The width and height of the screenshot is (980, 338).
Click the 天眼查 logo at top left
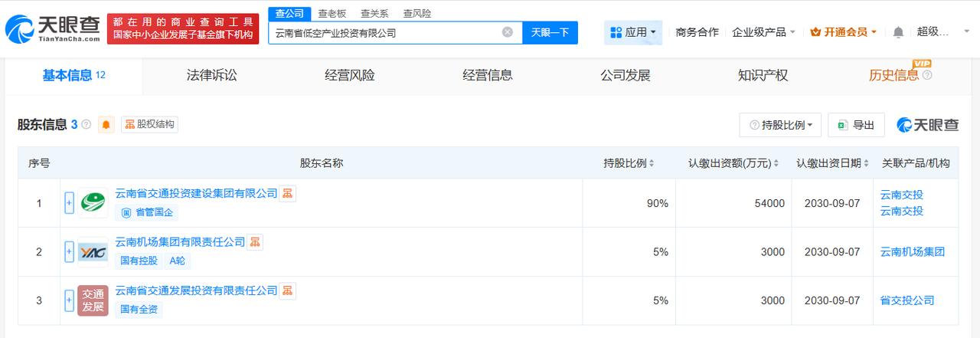53,28
